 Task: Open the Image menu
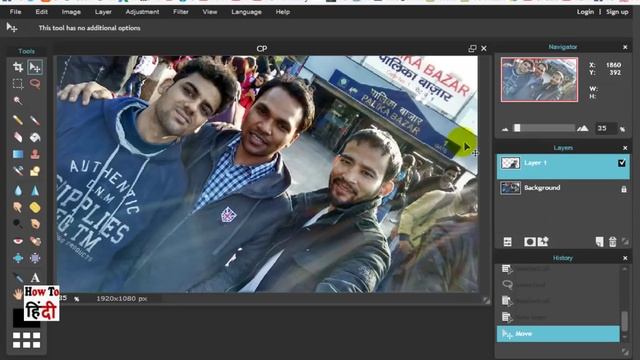coord(71,12)
